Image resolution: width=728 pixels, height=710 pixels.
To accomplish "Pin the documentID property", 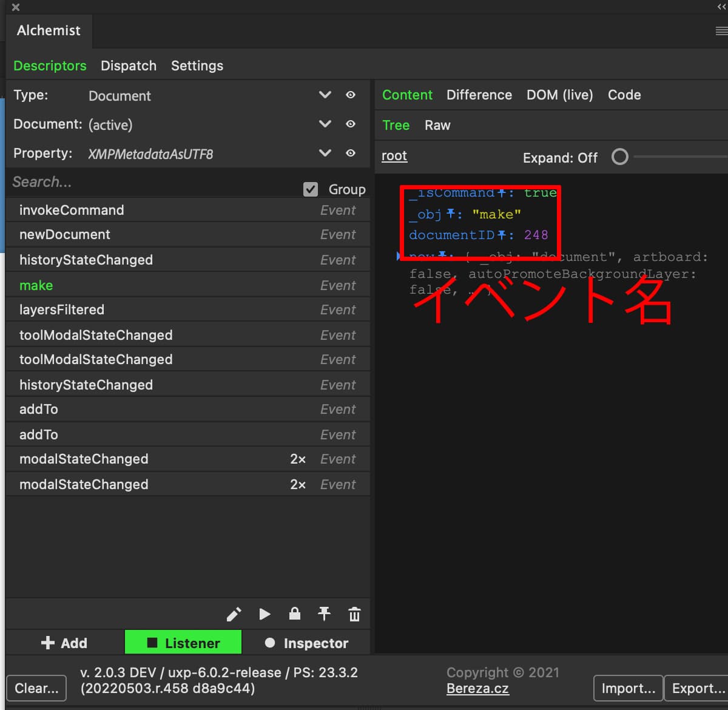I will 502,235.
